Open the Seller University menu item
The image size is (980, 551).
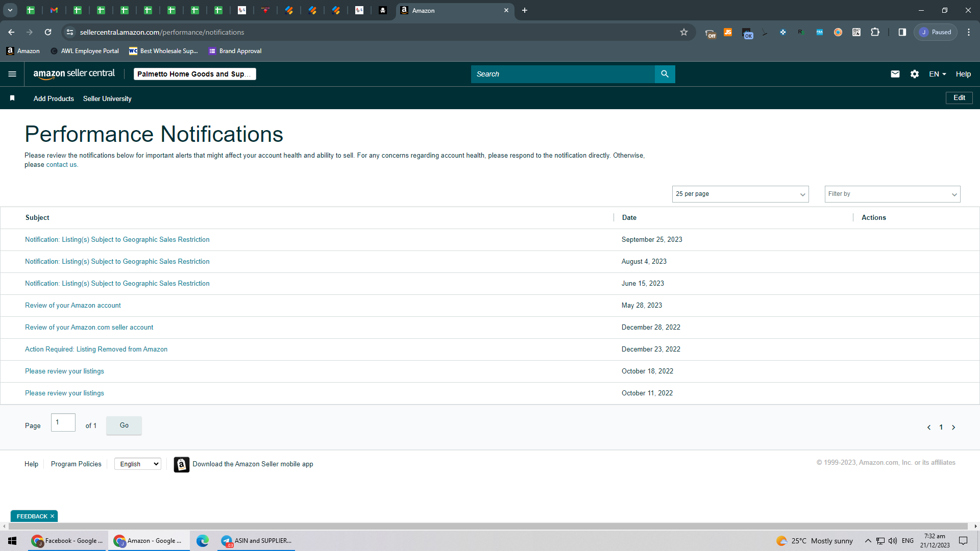[x=107, y=98]
